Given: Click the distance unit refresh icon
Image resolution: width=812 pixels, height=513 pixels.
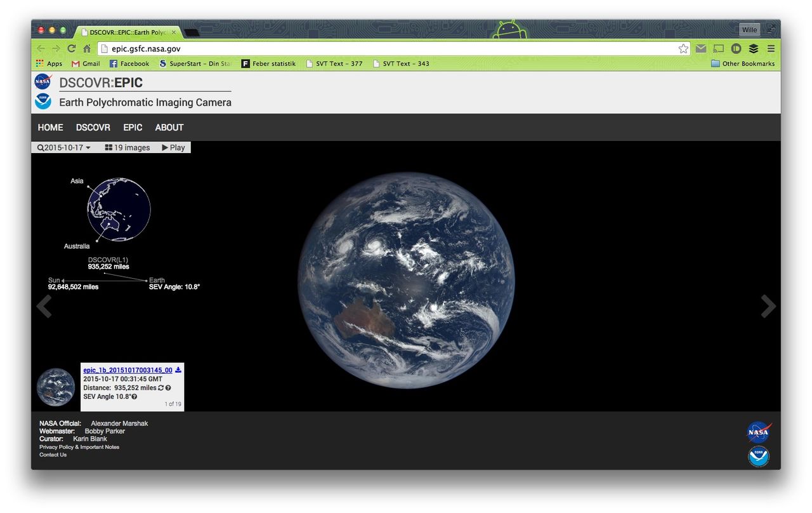Looking at the screenshot, I should point(161,388).
